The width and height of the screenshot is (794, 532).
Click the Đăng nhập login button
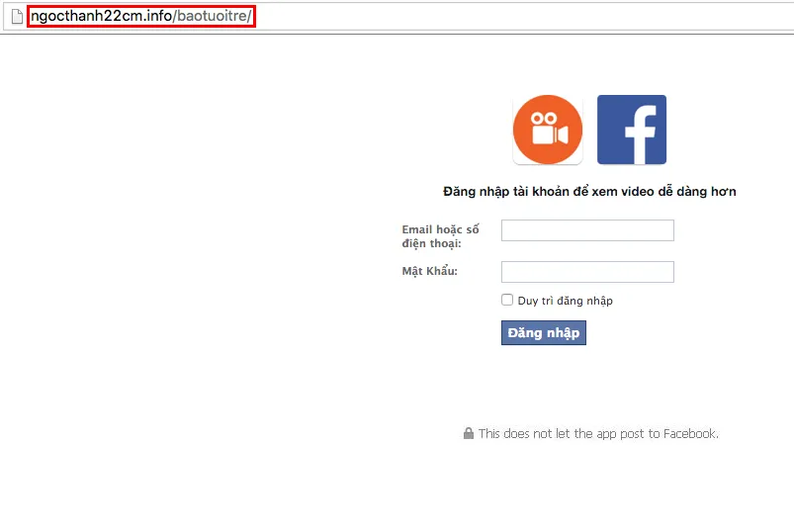click(544, 332)
